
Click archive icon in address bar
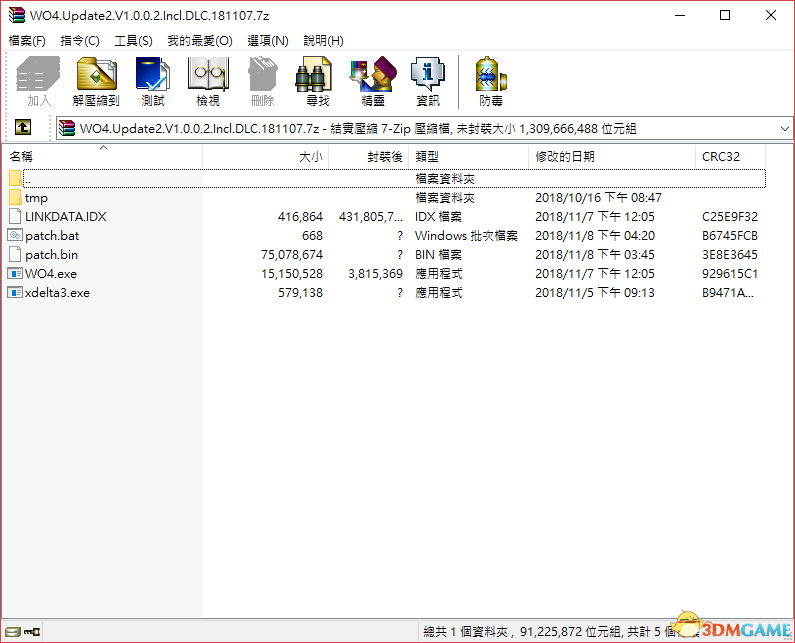[x=67, y=128]
